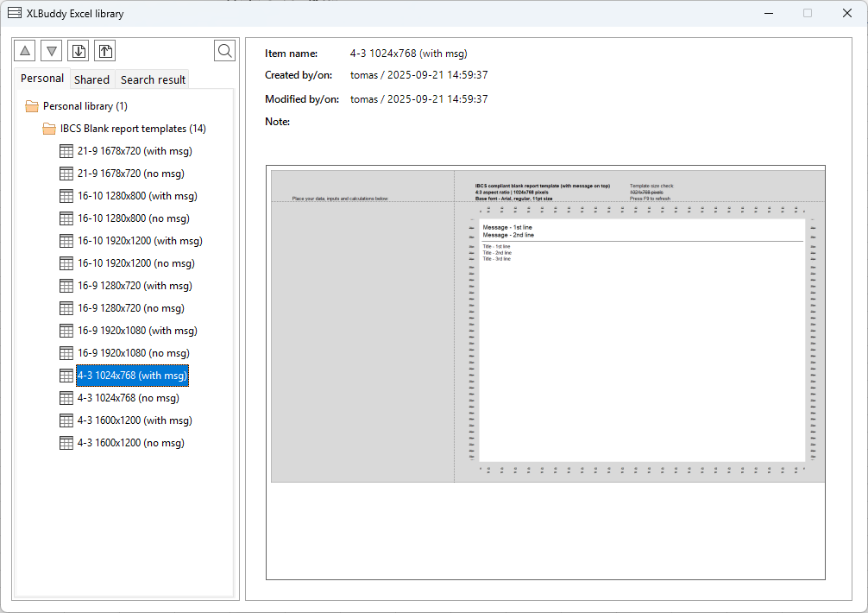Viewport: 868px width, 613px height.
Task: Click the export document icon with up arrow
Action: click(104, 51)
